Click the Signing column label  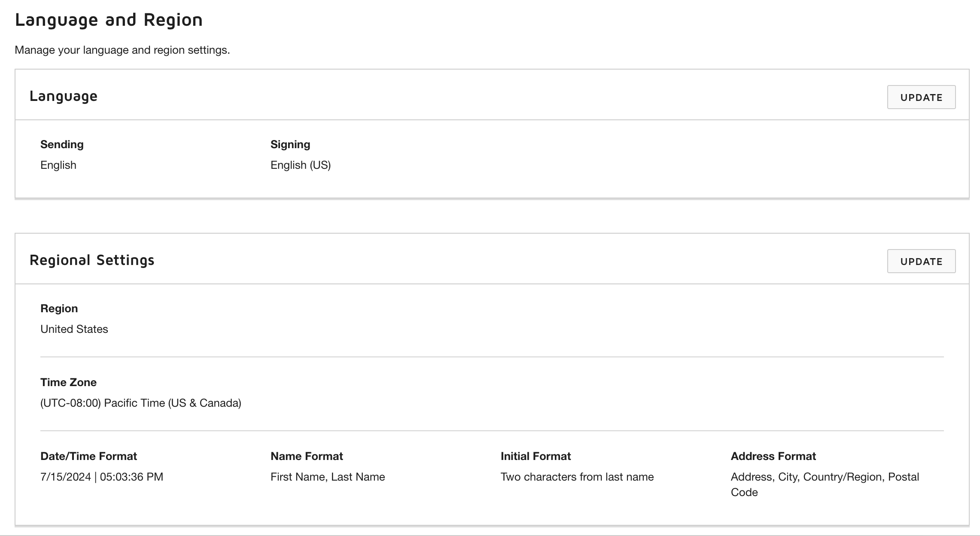pos(290,144)
